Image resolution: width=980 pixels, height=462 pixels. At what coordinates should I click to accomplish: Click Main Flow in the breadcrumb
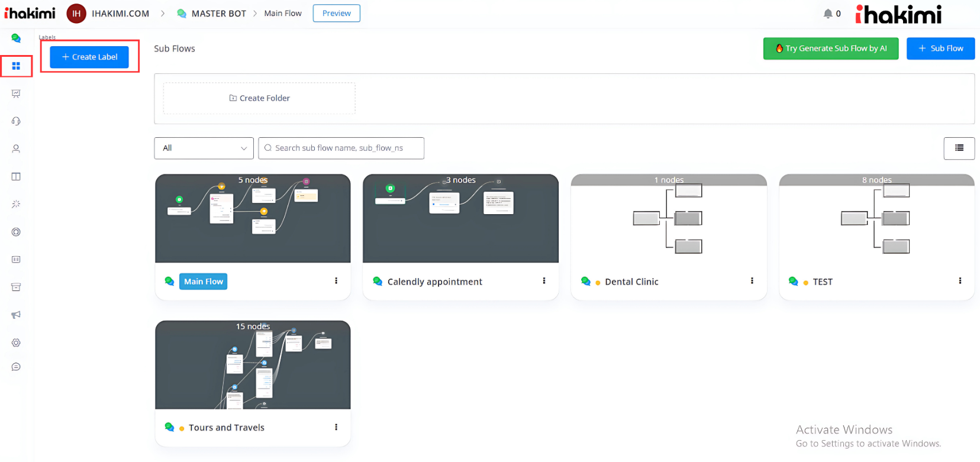click(x=282, y=14)
